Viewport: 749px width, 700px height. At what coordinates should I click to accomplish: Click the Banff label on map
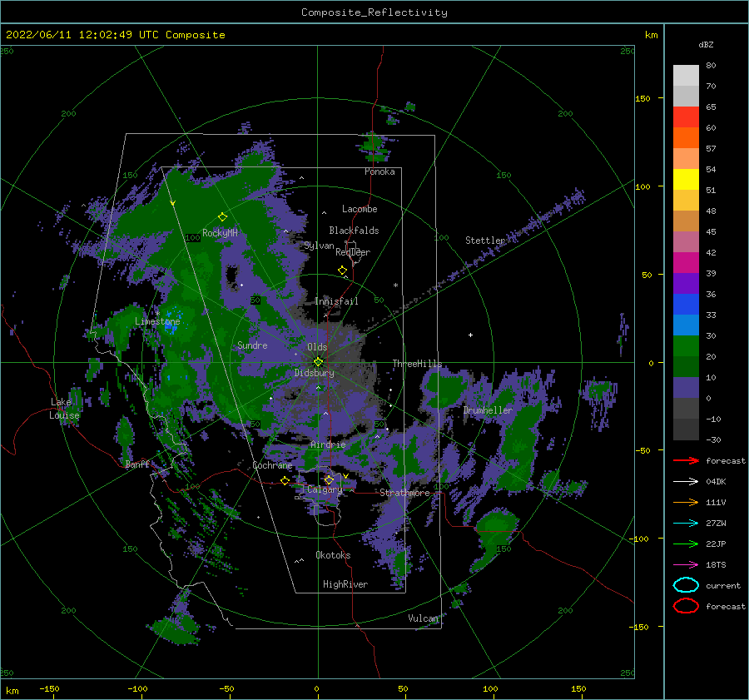tap(137, 464)
